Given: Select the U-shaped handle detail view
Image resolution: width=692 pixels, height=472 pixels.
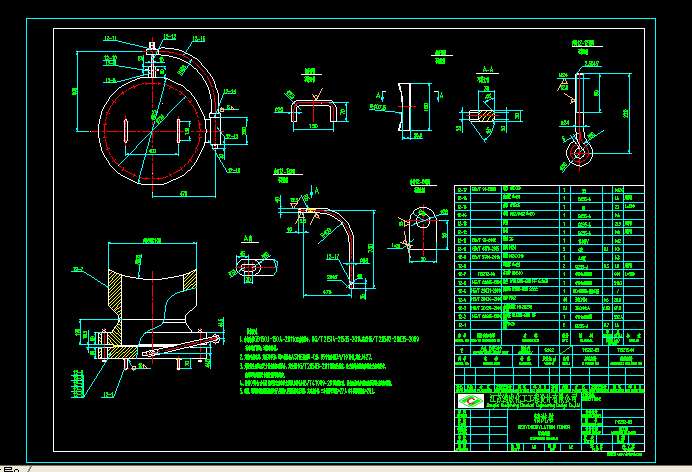Looking at the screenshot, I should pos(314,111).
